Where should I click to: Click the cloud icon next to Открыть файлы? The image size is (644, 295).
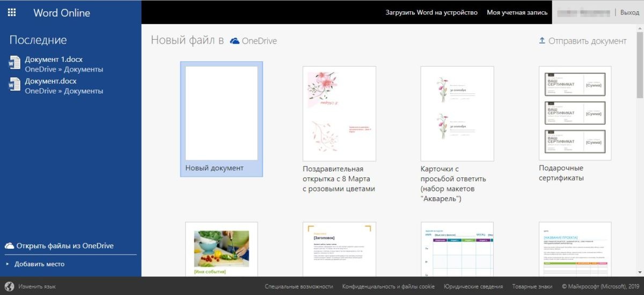(x=9, y=246)
